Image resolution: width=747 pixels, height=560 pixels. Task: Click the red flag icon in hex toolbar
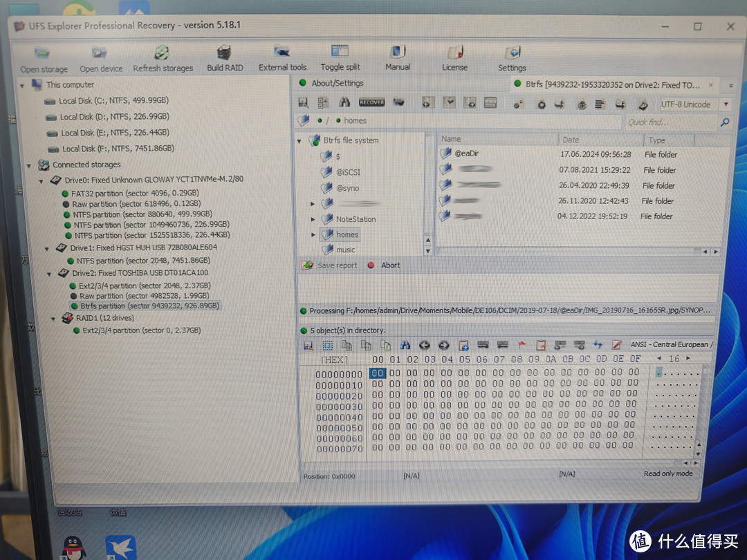coord(522,344)
